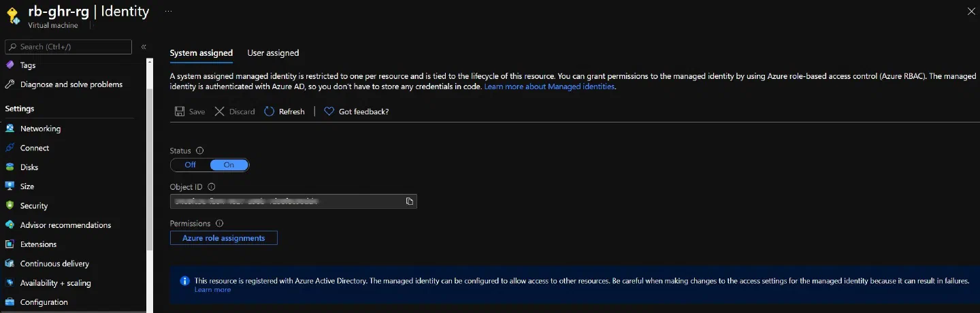The width and height of the screenshot is (980, 313).
Task: Click the Refresh circular arrow icon
Action: pos(269,112)
